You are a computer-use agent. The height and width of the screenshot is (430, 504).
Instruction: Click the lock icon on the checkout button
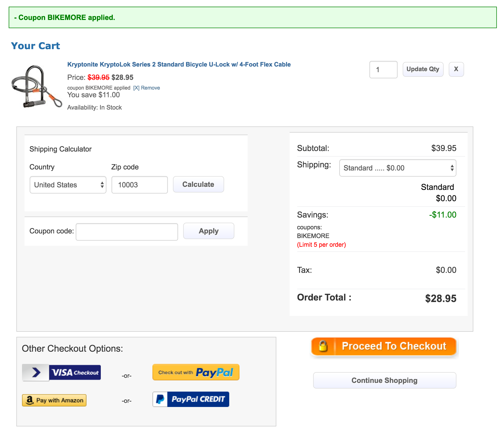323,346
